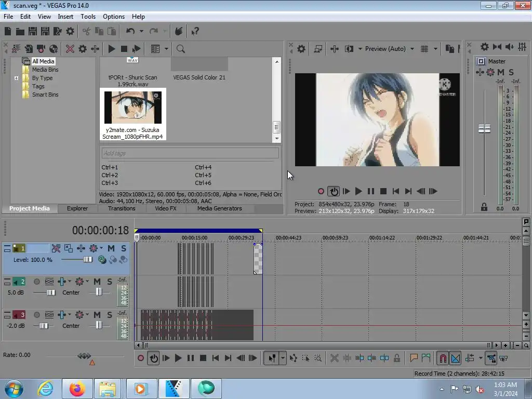This screenshot has height=399, width=532.
Task: Switch to the Explorer tab
Action: (x=77, y=209)
